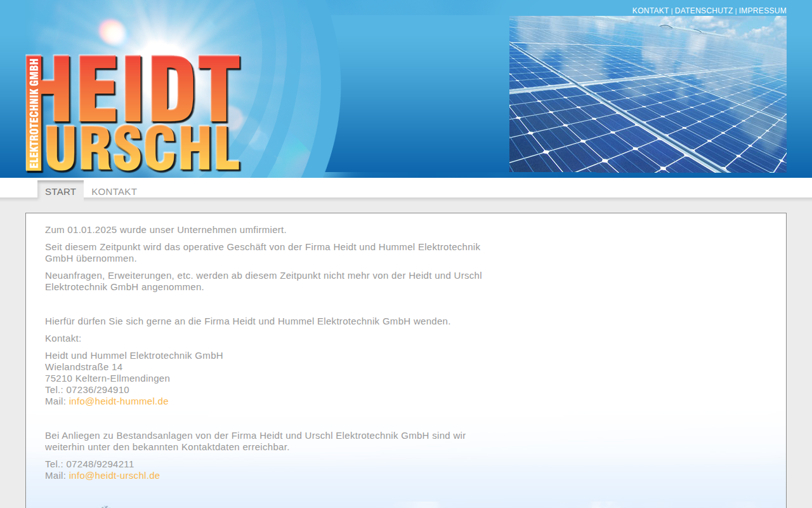Click the text 'Heidt und Hummel Elektrotechnik GmbH' address line
The height and width of the screenshot is (508, 812).
[134, 356]
